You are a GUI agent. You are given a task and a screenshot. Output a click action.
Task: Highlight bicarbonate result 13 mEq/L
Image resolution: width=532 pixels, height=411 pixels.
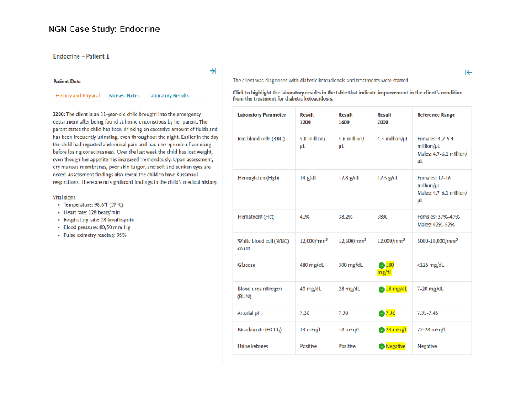pyautogui.click(x=311, y=330)
